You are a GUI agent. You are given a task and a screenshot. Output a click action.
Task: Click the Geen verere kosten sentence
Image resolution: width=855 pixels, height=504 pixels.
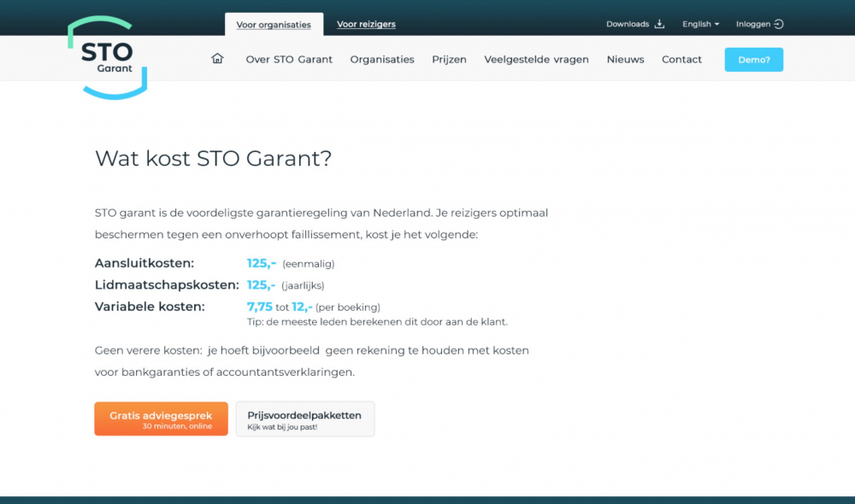coord(312,361)
